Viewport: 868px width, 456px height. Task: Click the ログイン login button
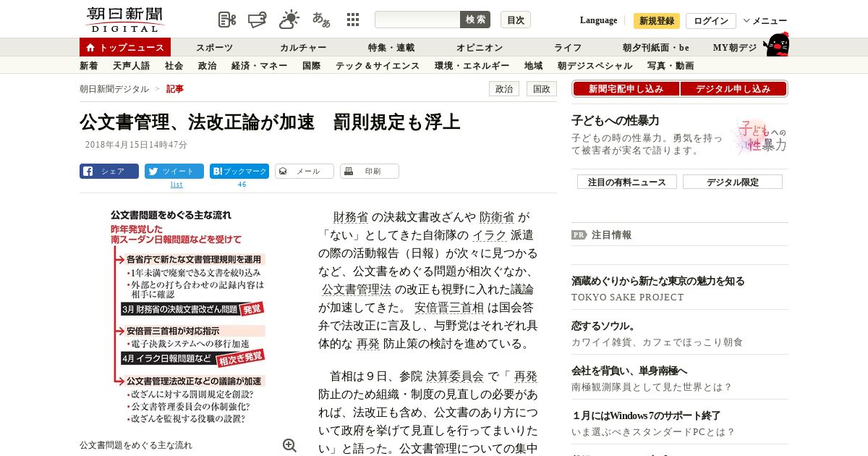[711, 21]
